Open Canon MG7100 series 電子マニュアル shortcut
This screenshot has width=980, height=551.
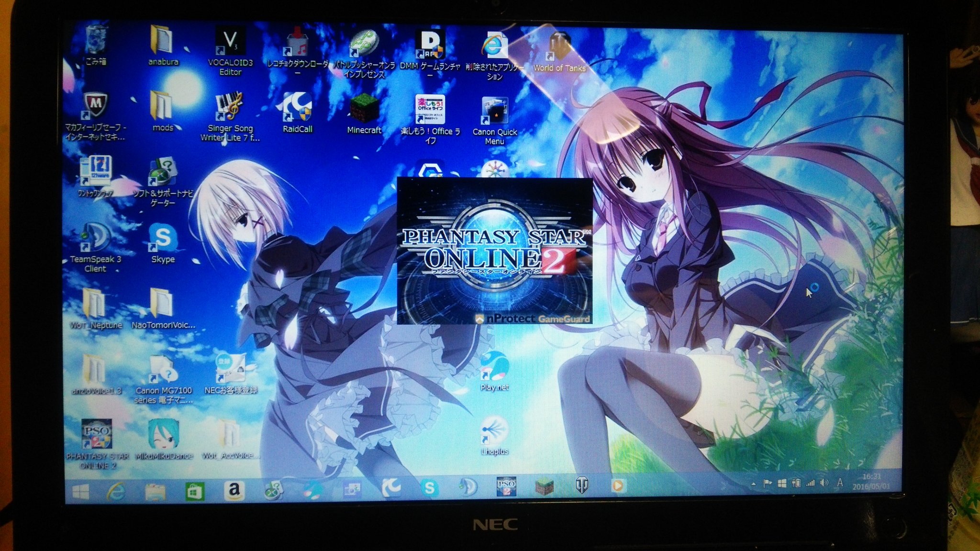(x=164, y=379)
